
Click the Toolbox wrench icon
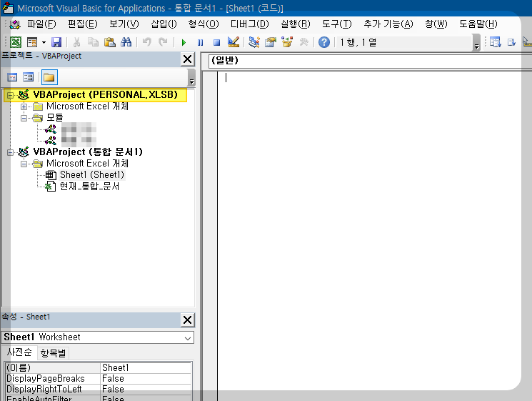click(x=303, y=42)
